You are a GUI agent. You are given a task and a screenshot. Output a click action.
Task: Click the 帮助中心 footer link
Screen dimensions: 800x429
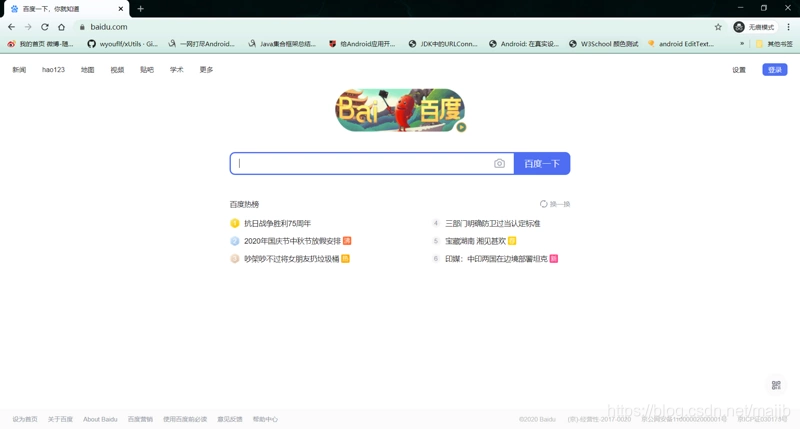point(265,419)
